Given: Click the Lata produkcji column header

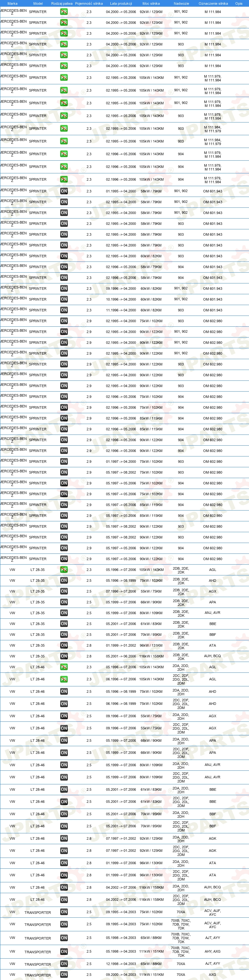Looking at the screenshot, I should pos(121,3).
